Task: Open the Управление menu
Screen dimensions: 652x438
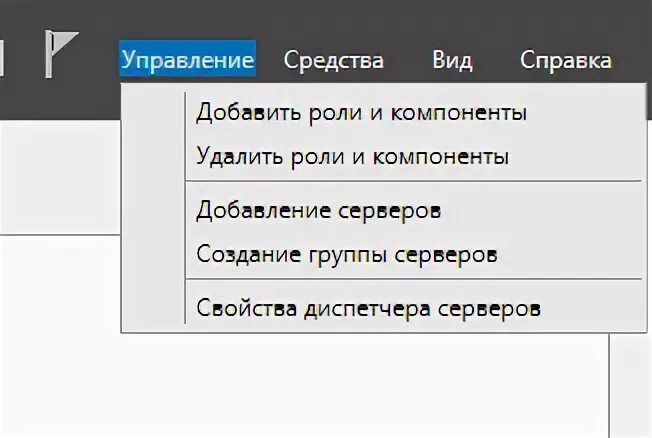Action: tap(187, 60)
